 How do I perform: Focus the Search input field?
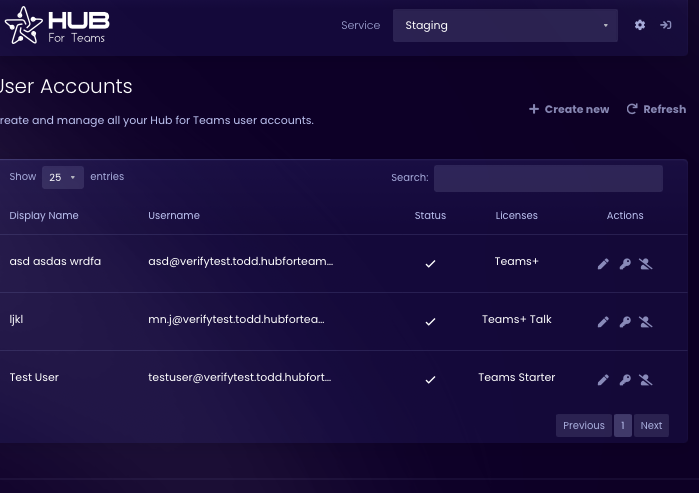[548, 178]
